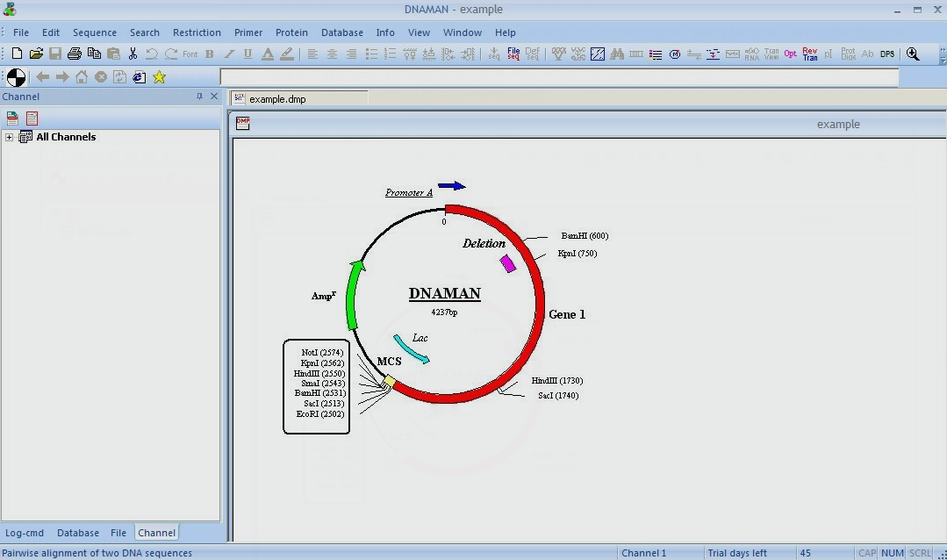Click the colored list lines icon
This screenshot has height=560, width=947.
pyautogui.click(x=656, y=54)
